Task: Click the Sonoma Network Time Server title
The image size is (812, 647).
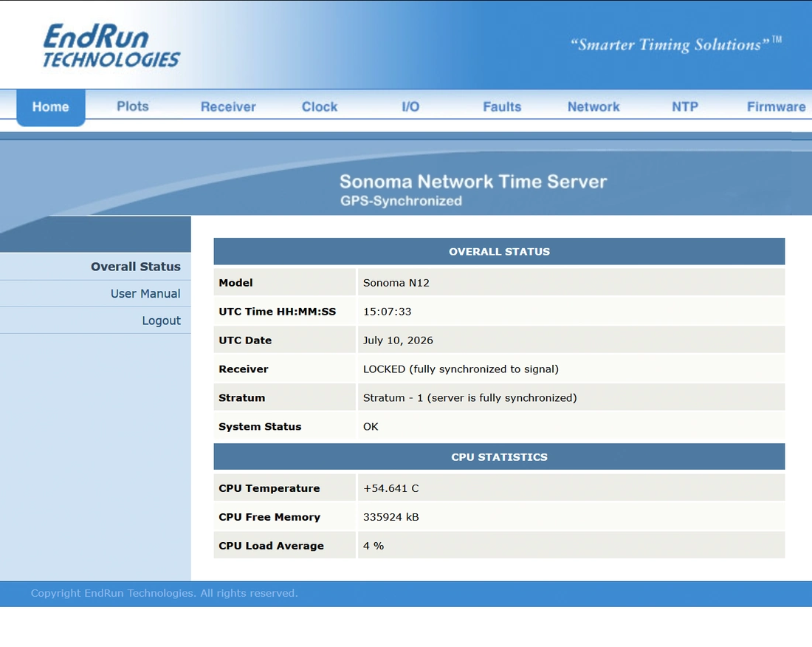Action: point(472,182)
